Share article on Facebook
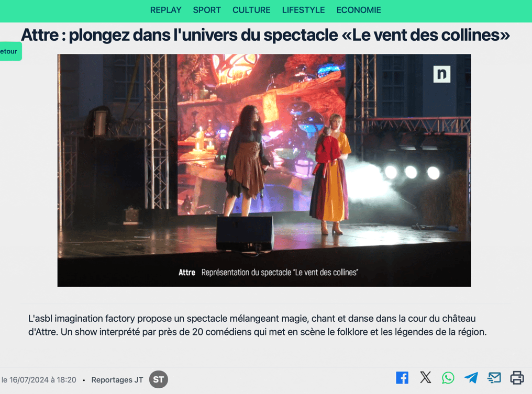Viewport: 532px width, 394px height. (x=402, y=378)
